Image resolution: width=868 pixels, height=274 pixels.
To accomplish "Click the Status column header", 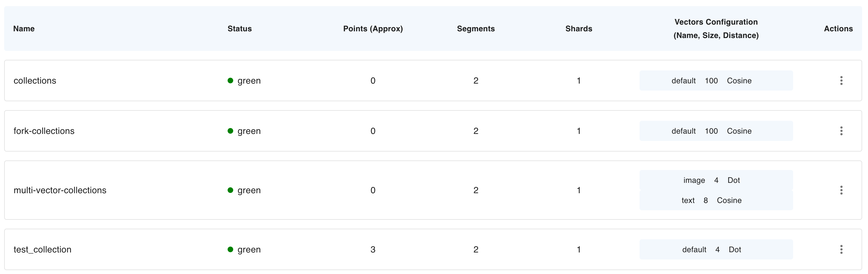I will click(x=240, y=29).
